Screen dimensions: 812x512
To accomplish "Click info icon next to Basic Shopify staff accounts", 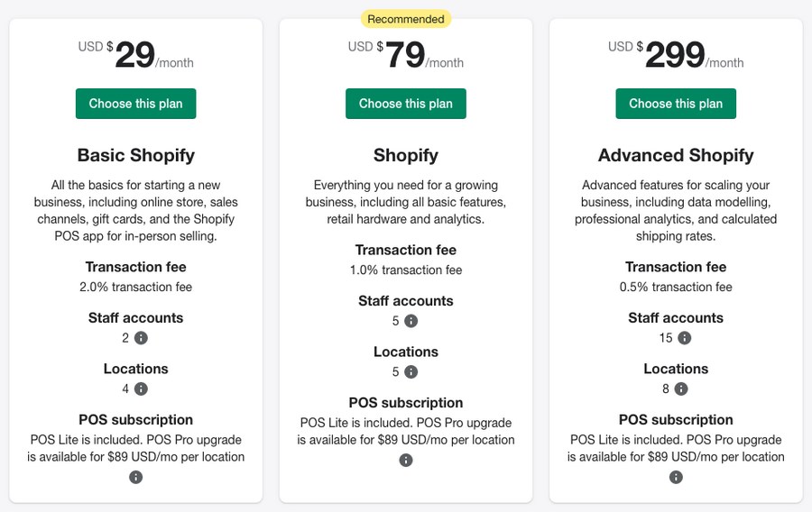I will (x=141, y=338).
